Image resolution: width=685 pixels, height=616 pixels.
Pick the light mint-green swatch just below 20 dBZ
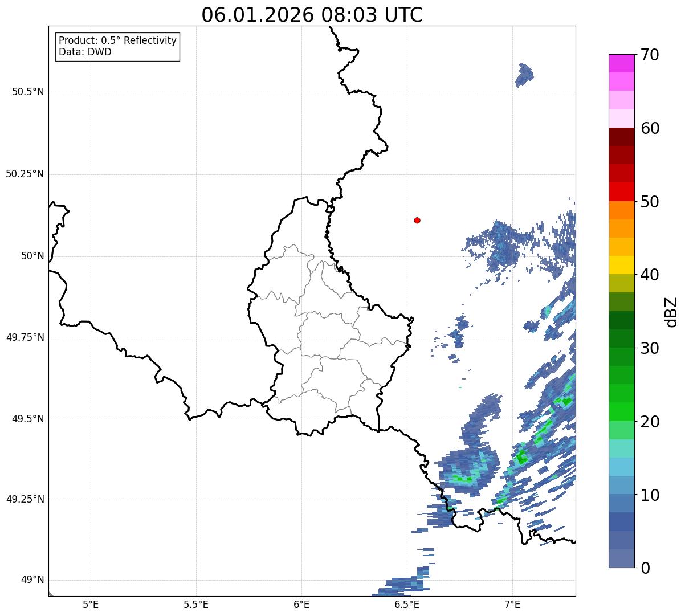(621, 430)
